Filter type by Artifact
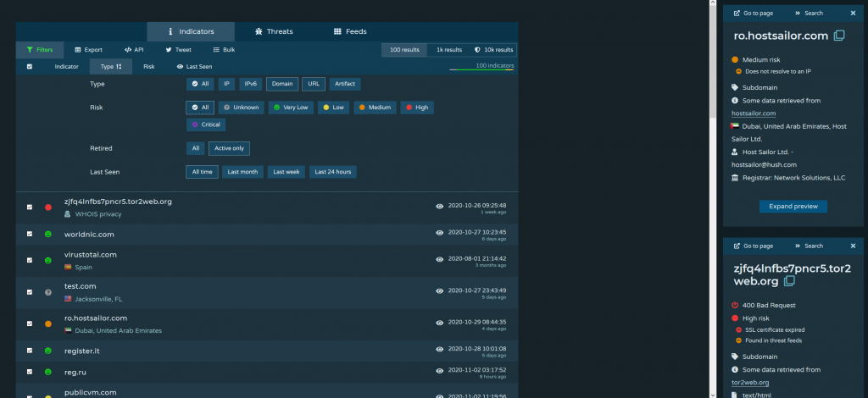Screen dimensions: 868x398 coord(346,84)
